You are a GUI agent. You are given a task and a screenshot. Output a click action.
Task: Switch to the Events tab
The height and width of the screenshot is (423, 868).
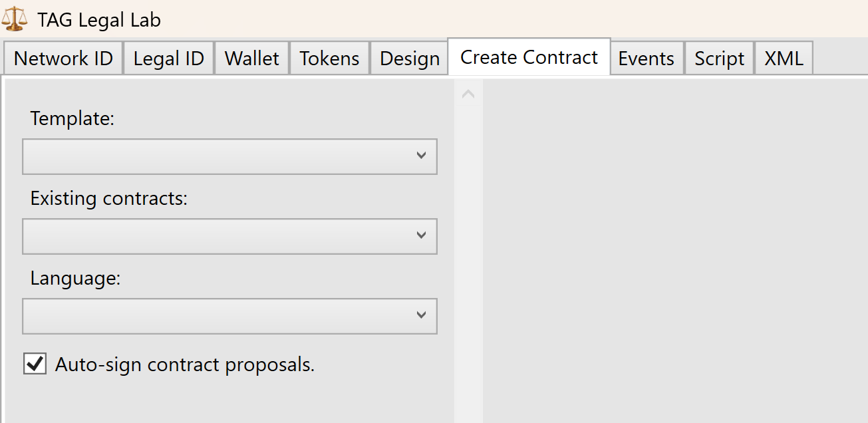pyautogui.click(x=646, y=58)
